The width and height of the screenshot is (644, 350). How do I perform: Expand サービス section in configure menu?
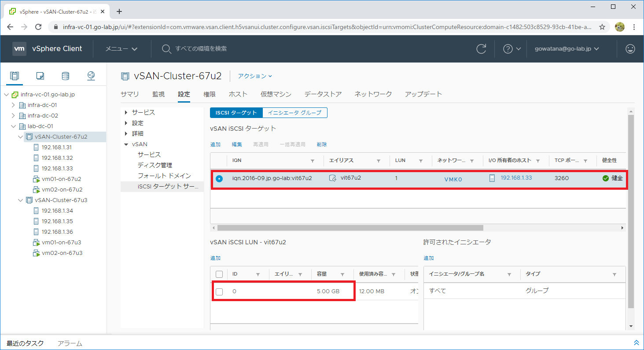click(126, 112)
